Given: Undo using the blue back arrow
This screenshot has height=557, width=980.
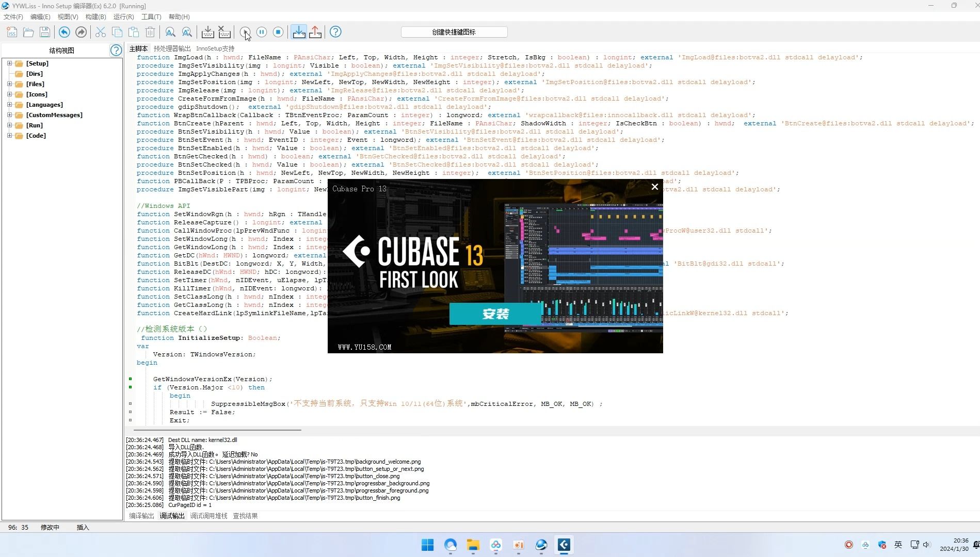Looking at the screenshot, I should coord(64,32).
